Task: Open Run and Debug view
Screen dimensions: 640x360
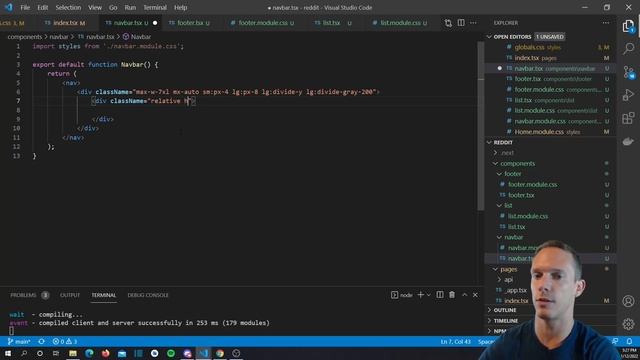Action: 628,95
